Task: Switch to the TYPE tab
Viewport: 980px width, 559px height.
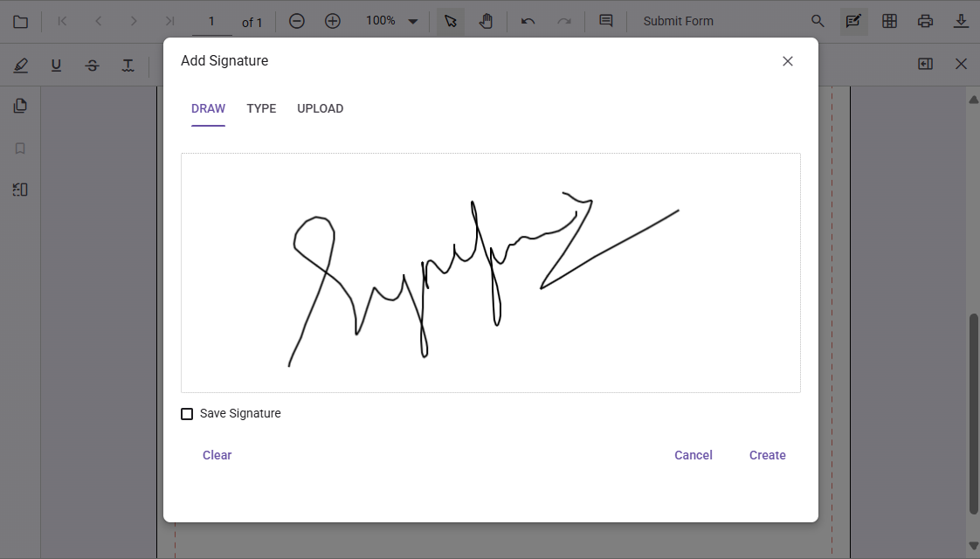Action: tap(261, 108)
